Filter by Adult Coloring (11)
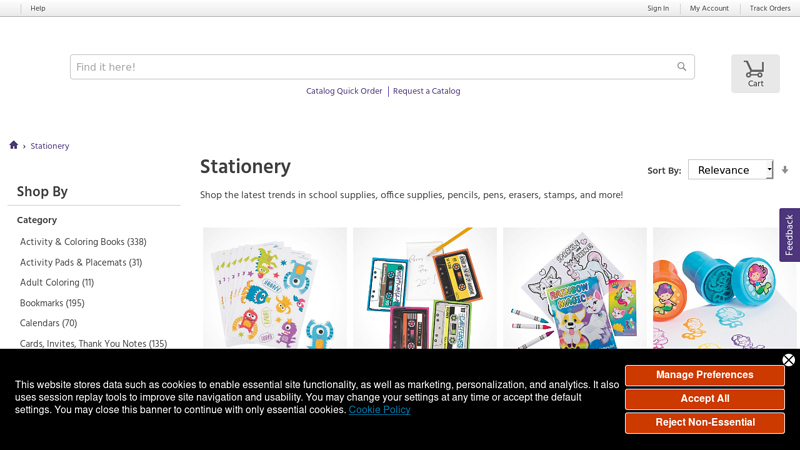800x450 pixels. [x=57, y=282]
